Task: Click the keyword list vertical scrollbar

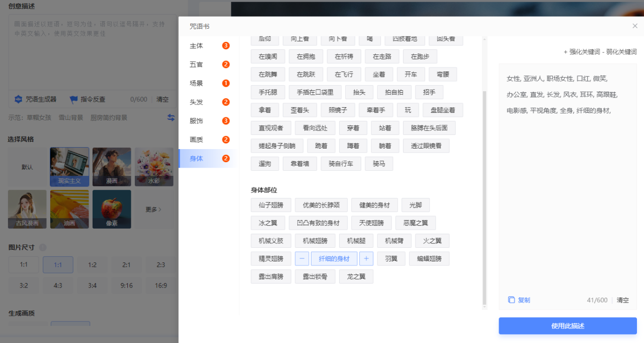Action: pyautogui.click(x=485, y=196)
